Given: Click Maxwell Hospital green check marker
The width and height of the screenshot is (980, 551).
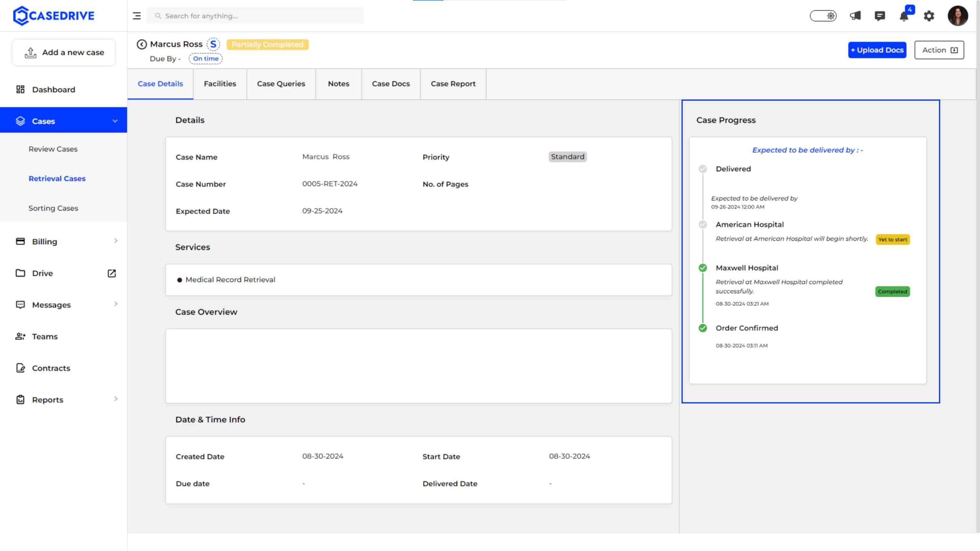Looking at the screenshot, I should 702,268.
